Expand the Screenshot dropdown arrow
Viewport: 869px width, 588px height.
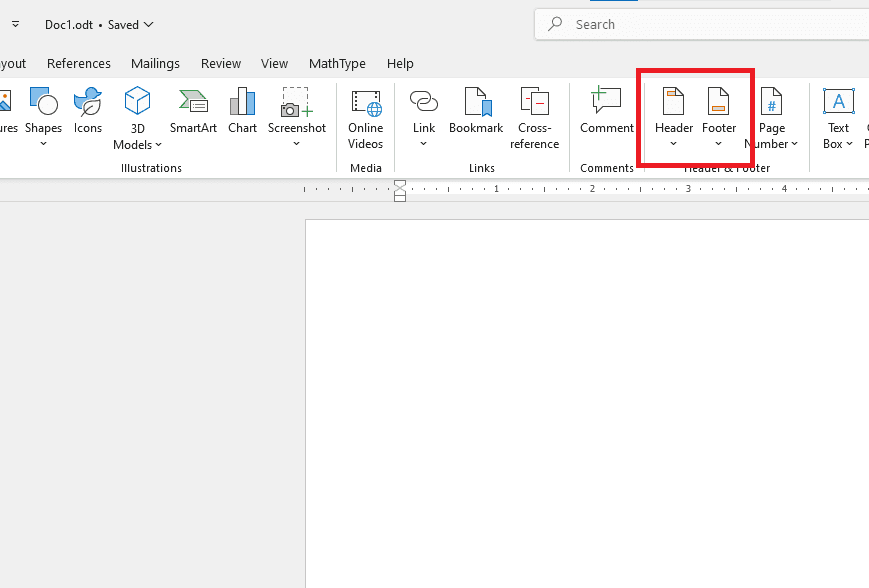(297, 144)
